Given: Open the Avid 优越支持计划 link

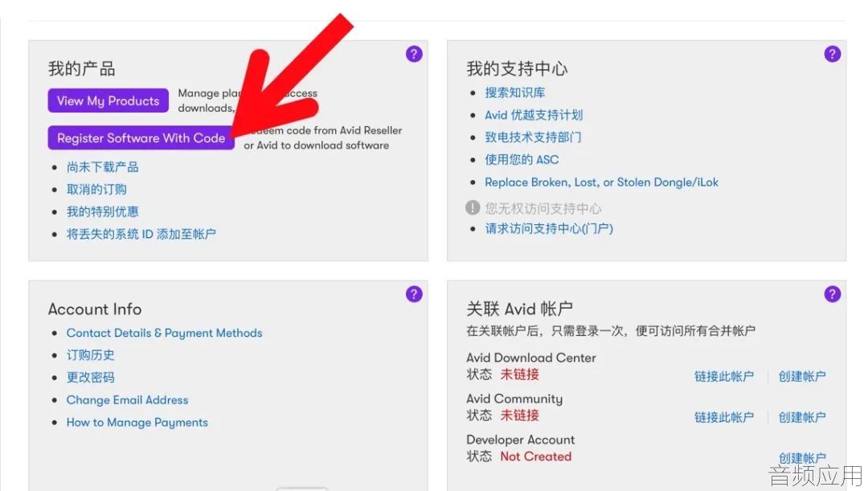Looking at the screenshot, I should (x=534, y=115).
